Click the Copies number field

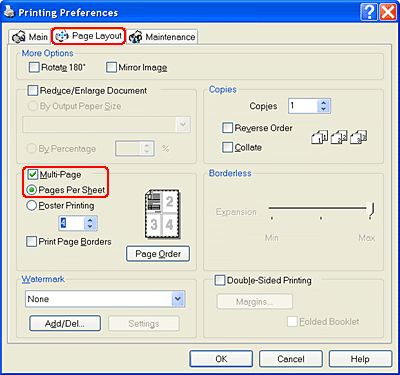click(x=303, y=106)
